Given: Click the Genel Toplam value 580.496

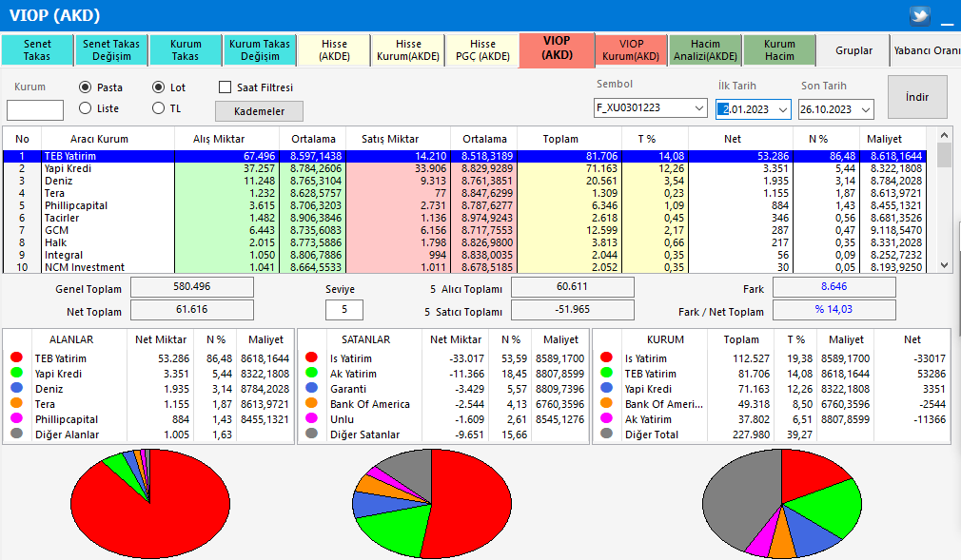Looking at the screenshot, I should click(192, 287).
